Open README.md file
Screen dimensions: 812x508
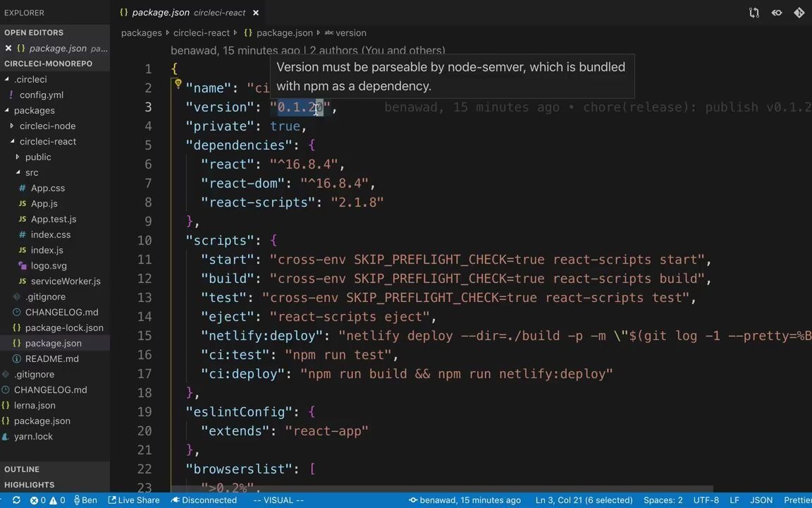[51, 358]
